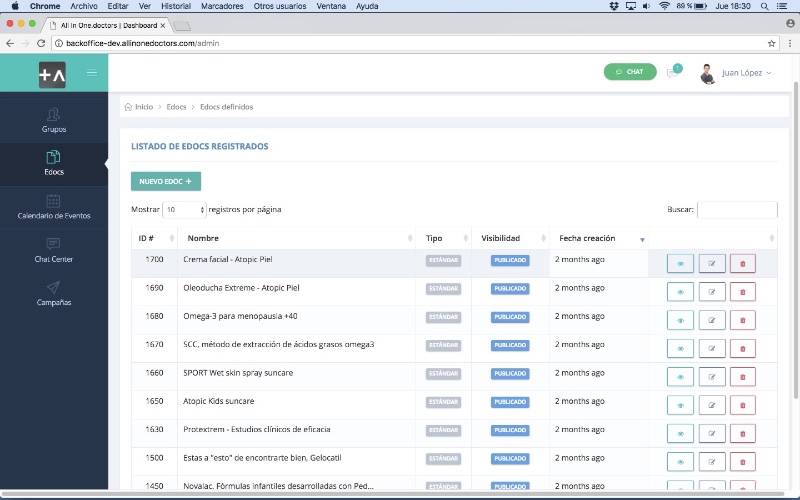This screenshot has width=800, height=500.
Task: Click the green CHAT button
Action: (630, 72)
